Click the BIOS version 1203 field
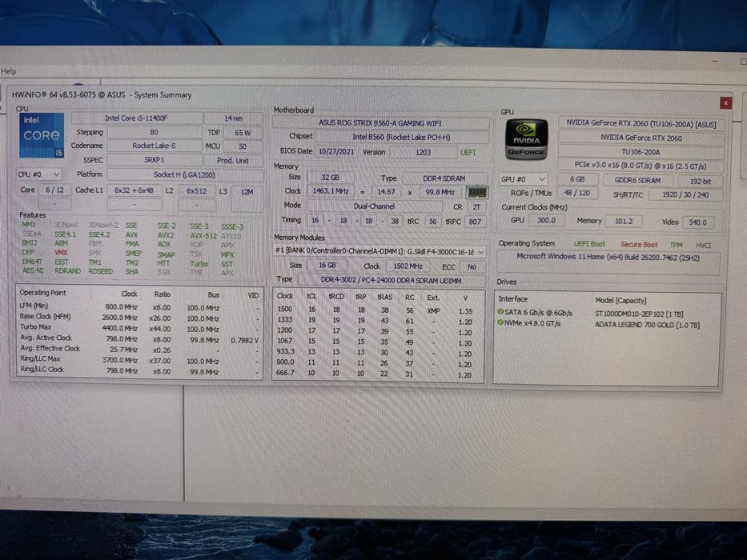Viewport: 747px width, 560px height. pos(423,152)
